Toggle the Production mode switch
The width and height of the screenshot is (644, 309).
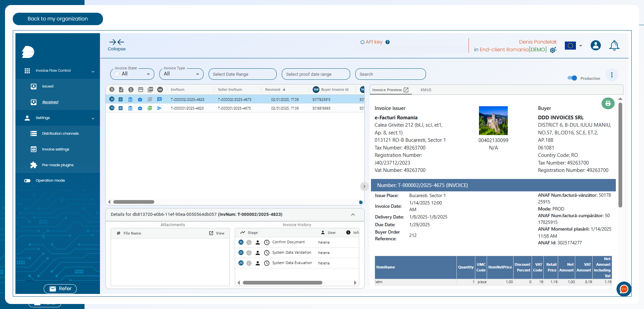572,78
